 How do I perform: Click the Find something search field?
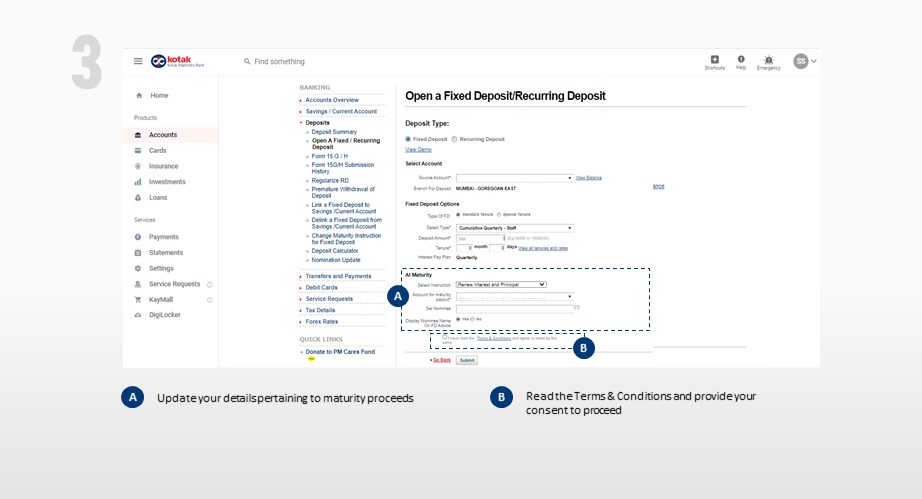pyautogui.click(x=279, y=61)
